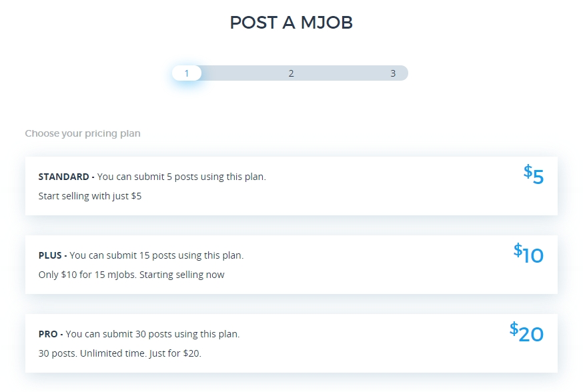The width and height of the screenshot is (583, 392).
Task: Pick the PRO plan title
Action: [48, 334]
